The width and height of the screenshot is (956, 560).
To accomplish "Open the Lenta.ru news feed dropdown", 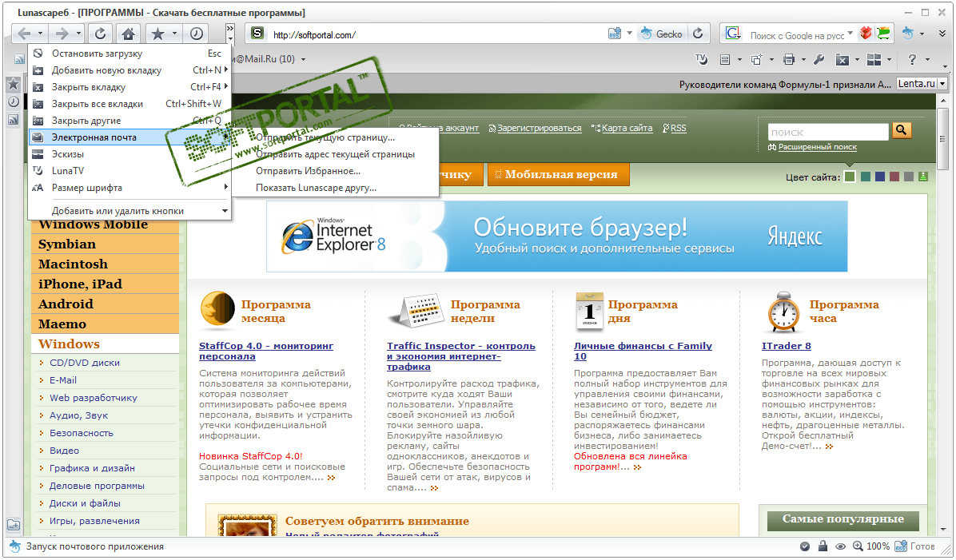I will (942, 84).
